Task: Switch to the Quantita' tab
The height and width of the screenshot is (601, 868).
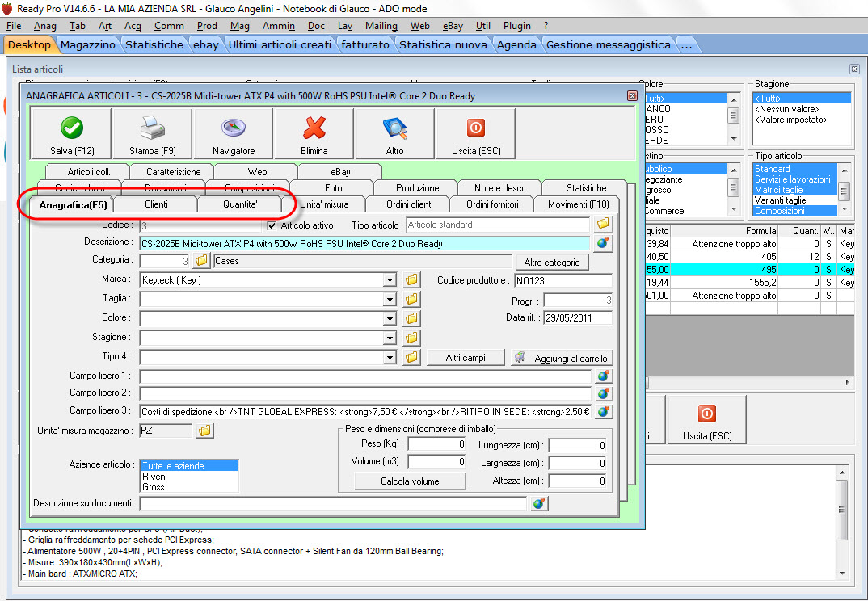Action: click(x=240, y=204)
